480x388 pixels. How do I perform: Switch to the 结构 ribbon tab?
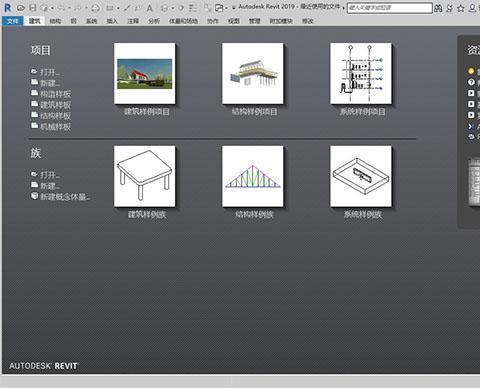55,21
